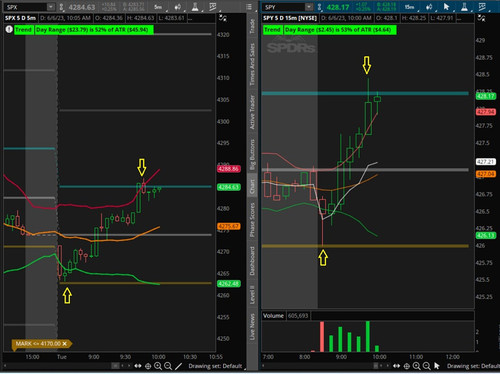This screenshot has height=374, width=500.
Task: Click the SPX Trend label
Action: click(x=23, y=30)
